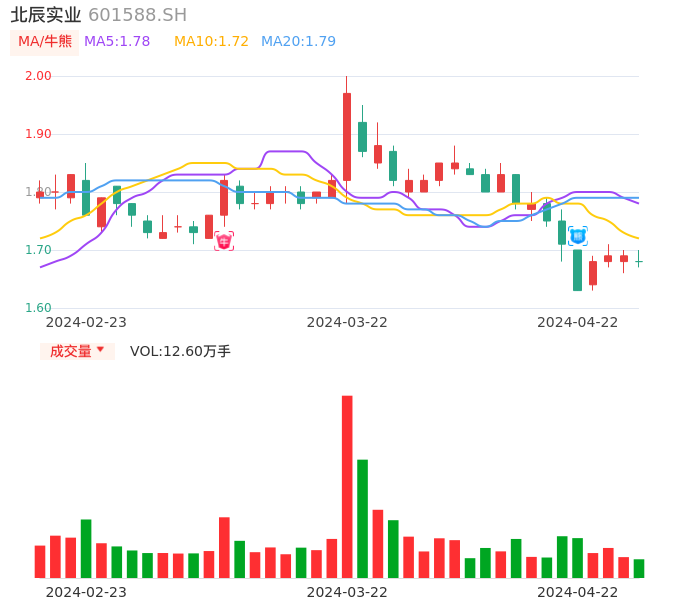Select the MA/牛熊 indicator tab

point(45,42)
